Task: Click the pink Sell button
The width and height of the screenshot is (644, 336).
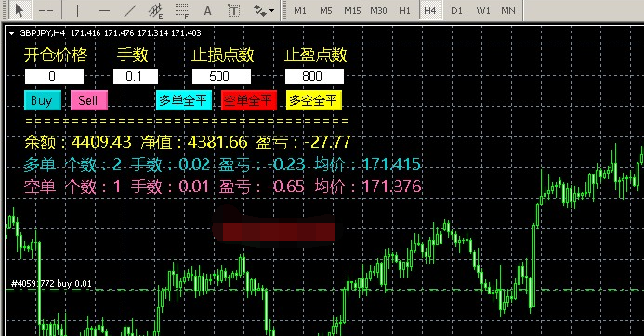Action: coord(89,100)
